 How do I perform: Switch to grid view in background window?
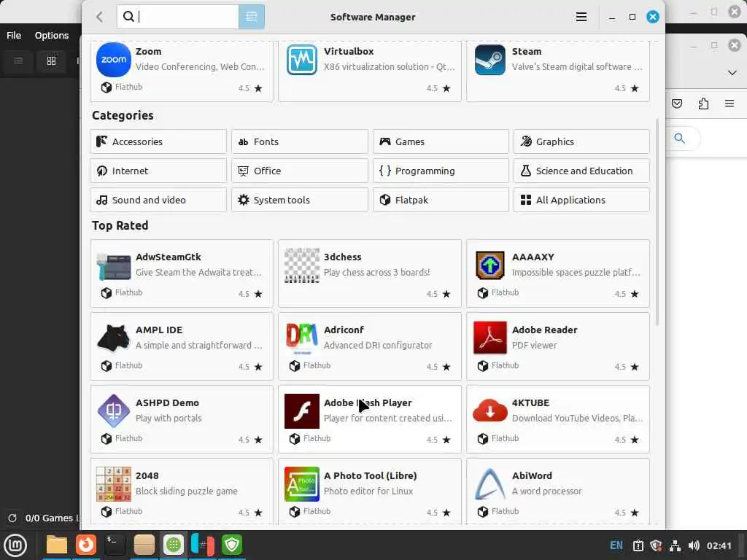52,61
